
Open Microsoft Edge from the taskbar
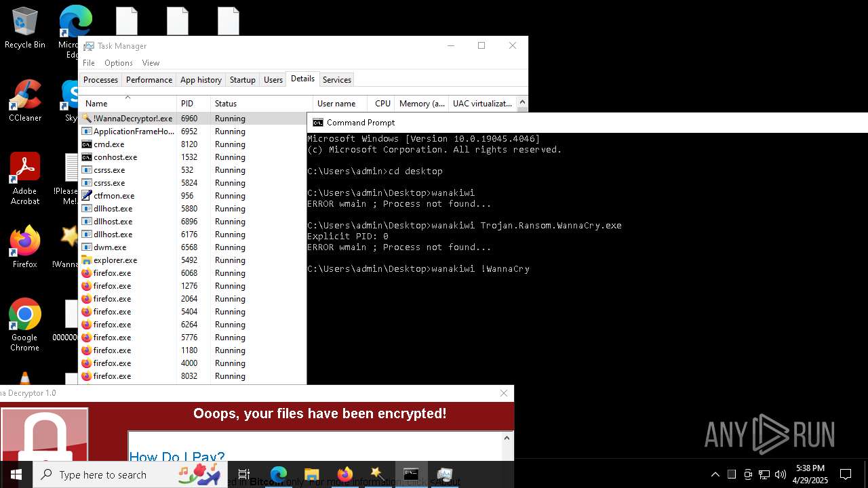(279, 474)
